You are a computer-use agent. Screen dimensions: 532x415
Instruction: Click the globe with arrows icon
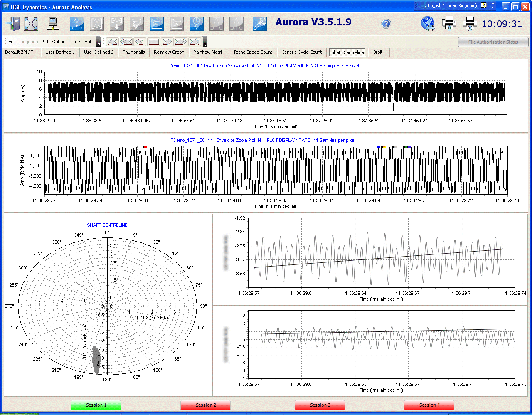point(428,24)
